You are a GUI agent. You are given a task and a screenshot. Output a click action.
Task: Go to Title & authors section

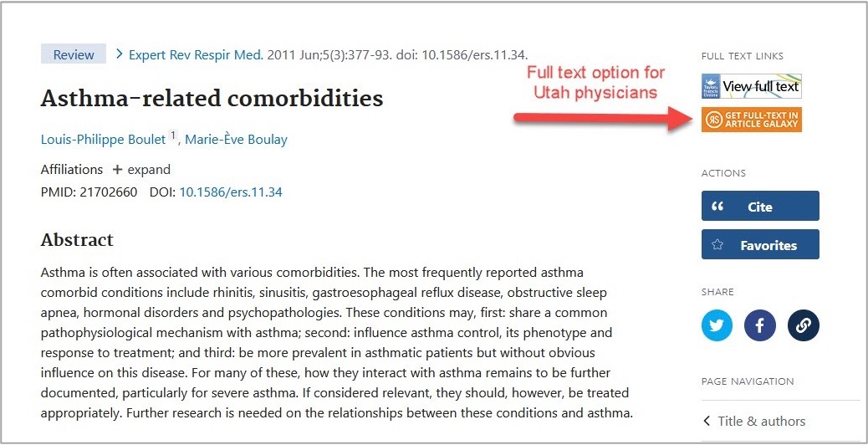[761, 422]
